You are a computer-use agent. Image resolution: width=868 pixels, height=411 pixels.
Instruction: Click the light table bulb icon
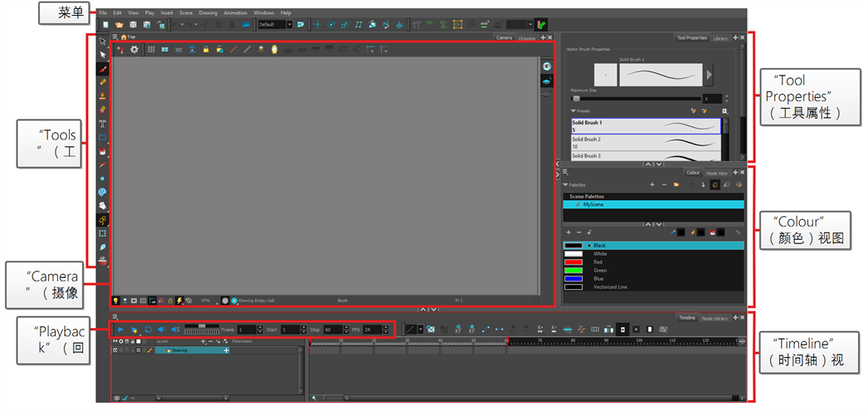pyautogui.click(x=115, y=301)
